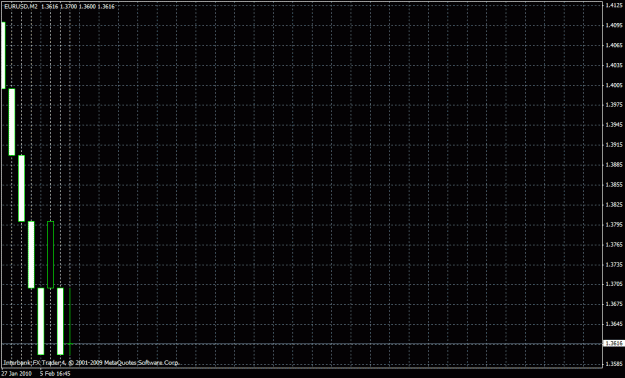The height and width of the screenshot is (378, 625).
Task: Select the 1.3765 price scale label
Action: pyautogui.click(x=614, y=245)
